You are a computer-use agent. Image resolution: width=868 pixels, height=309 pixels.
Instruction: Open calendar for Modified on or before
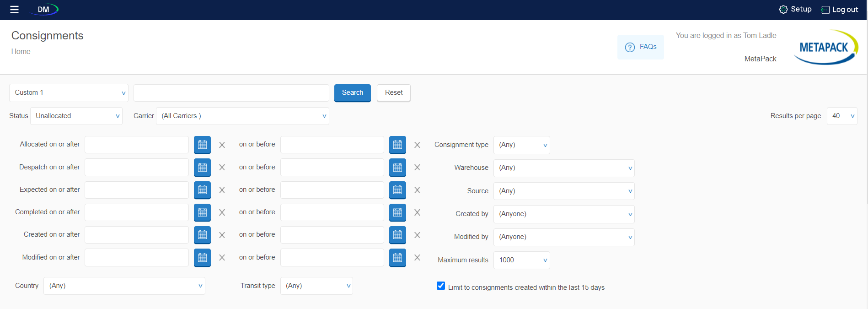397,258
